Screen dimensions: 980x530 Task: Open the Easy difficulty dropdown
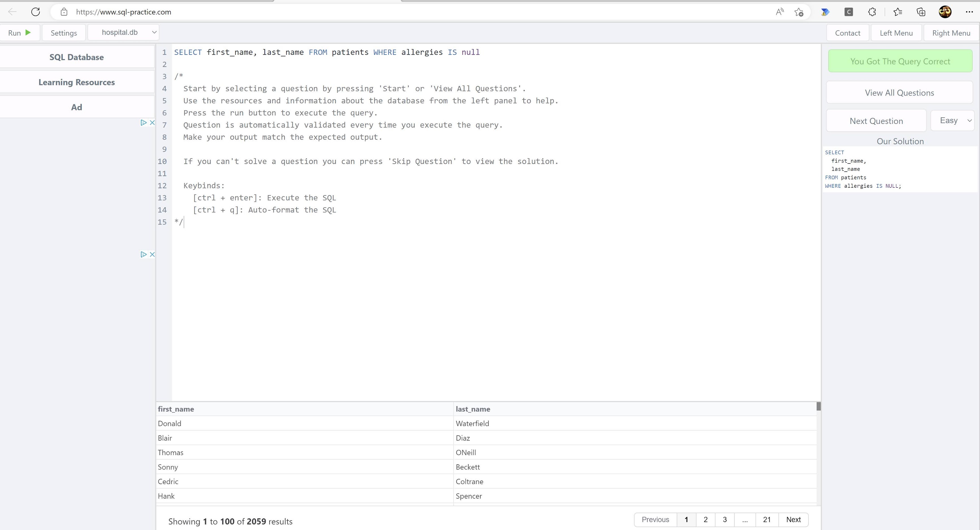point(953,121)
